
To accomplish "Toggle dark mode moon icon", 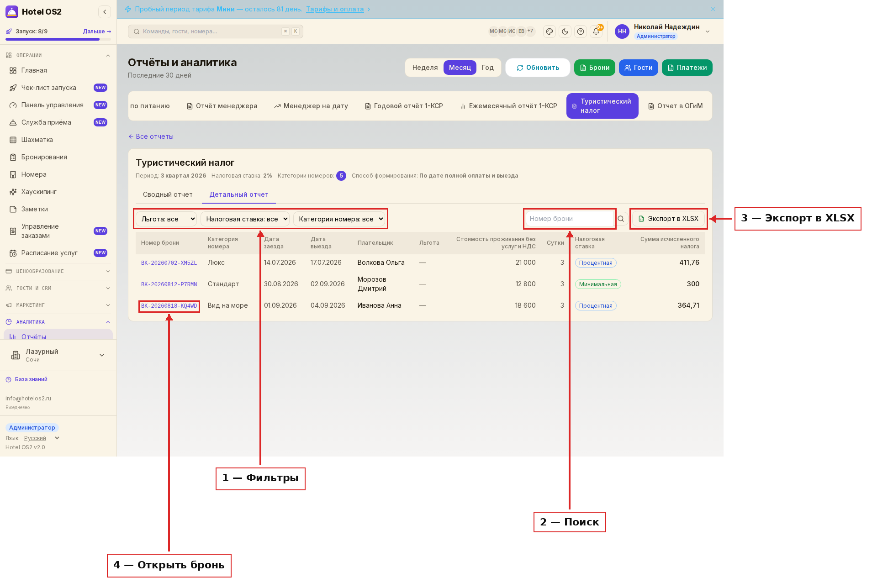I will pos(565,31).
